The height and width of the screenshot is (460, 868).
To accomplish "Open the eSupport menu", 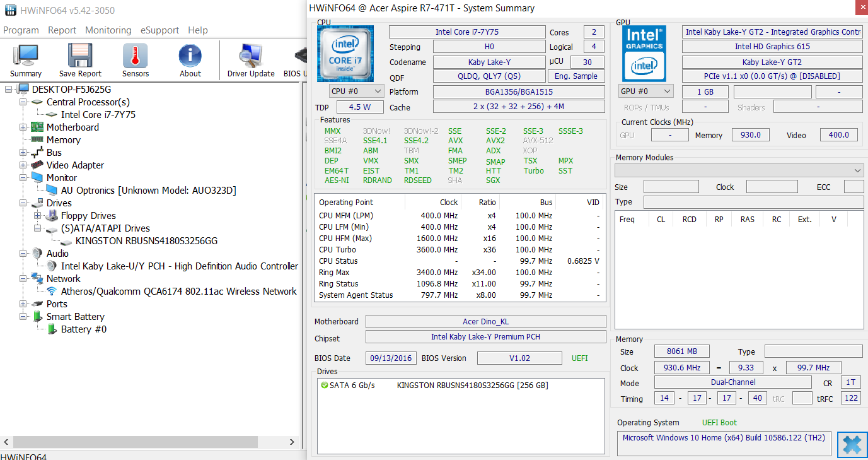I will (159, 30).
